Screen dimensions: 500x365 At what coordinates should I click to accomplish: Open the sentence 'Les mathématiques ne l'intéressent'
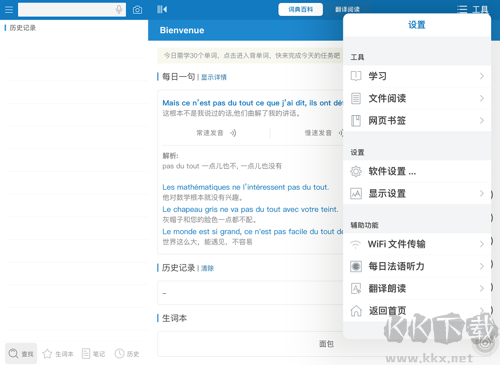[x=246, y=187]
